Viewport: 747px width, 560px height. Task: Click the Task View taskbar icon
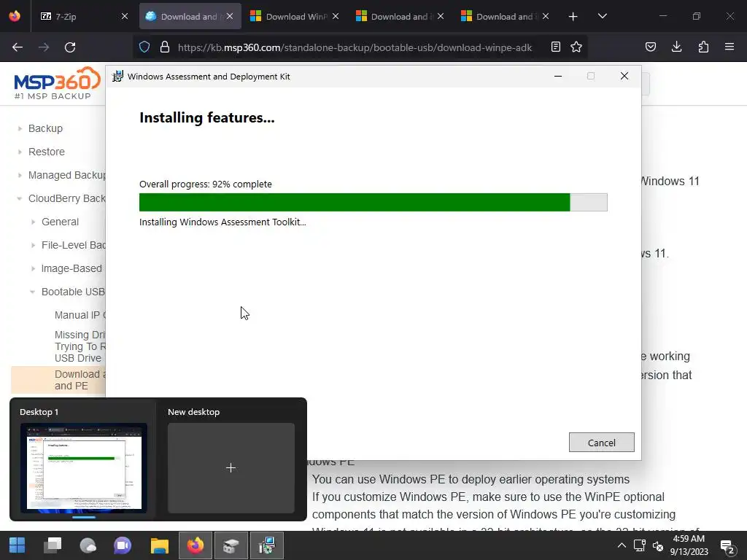[x=53, y=545]
